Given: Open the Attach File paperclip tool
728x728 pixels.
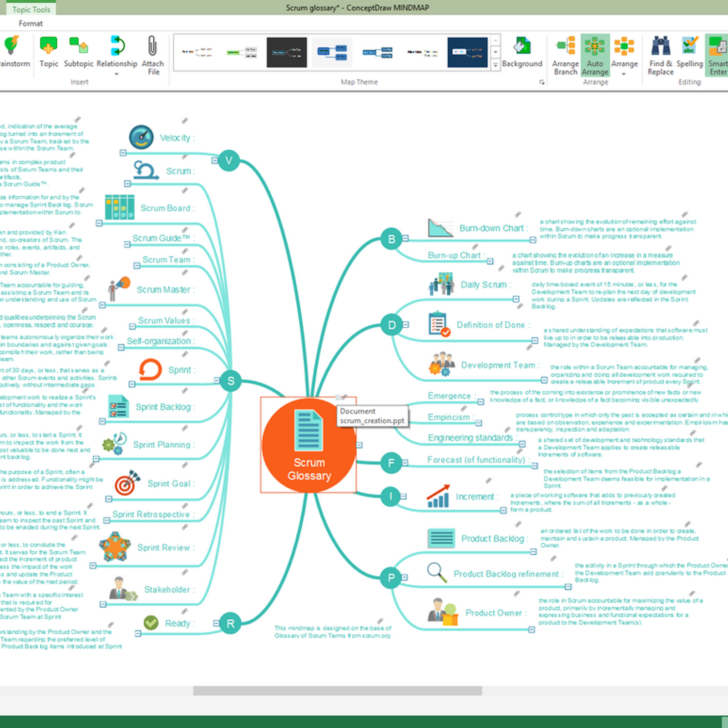Looking at the screenshot, I should [x=152, y=45].
